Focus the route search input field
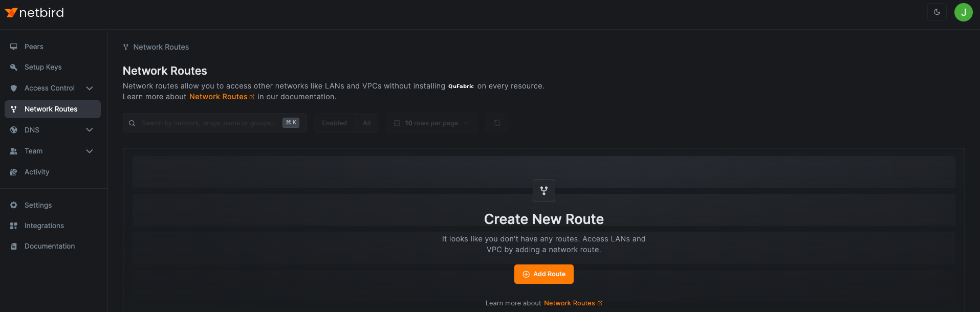 tap(209, 123)
